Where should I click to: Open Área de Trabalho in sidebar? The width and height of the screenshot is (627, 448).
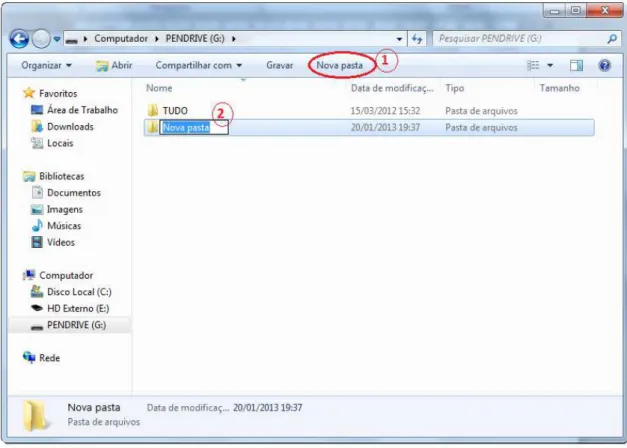click(x=82, y=110)
